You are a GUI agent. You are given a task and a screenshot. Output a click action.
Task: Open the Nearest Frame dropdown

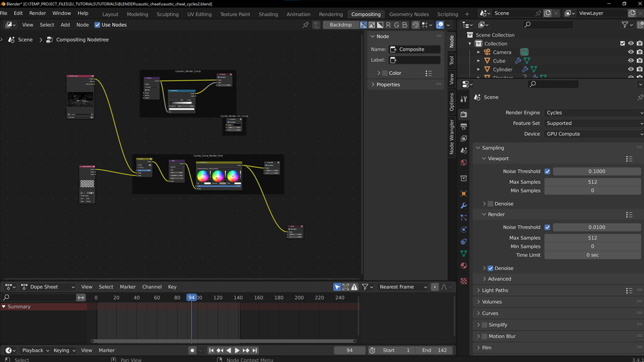pyautogui.click(x=402, y=287)
